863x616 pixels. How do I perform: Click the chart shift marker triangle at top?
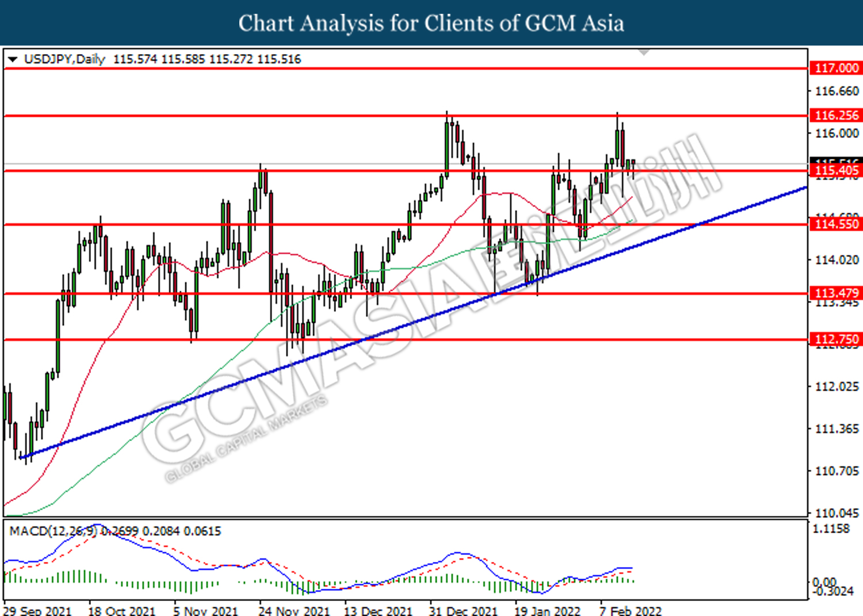click(x=644, y=52)
